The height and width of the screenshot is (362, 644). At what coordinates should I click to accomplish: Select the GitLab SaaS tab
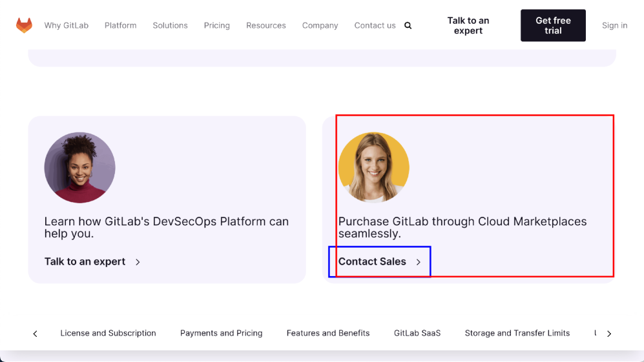(417, 333)
